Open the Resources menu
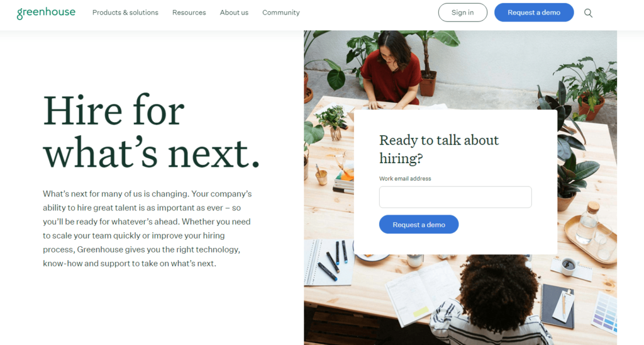644x345 pixels. click(x=189, y=13)
